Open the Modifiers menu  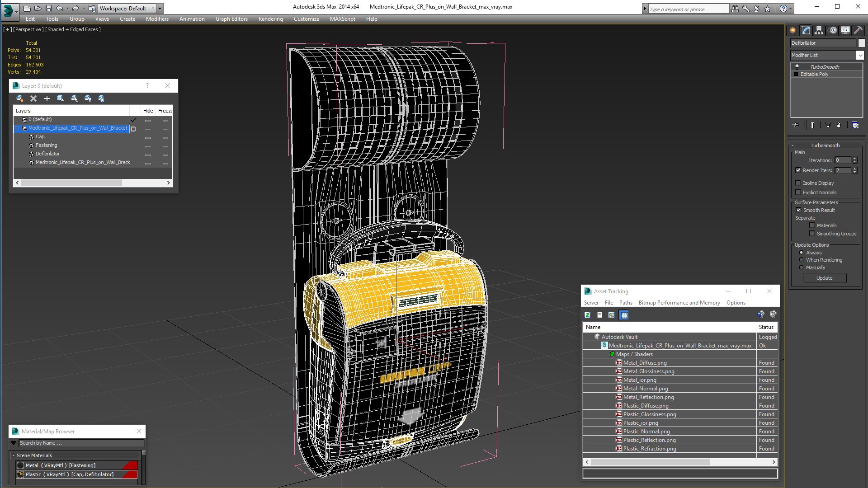point(157,19)
